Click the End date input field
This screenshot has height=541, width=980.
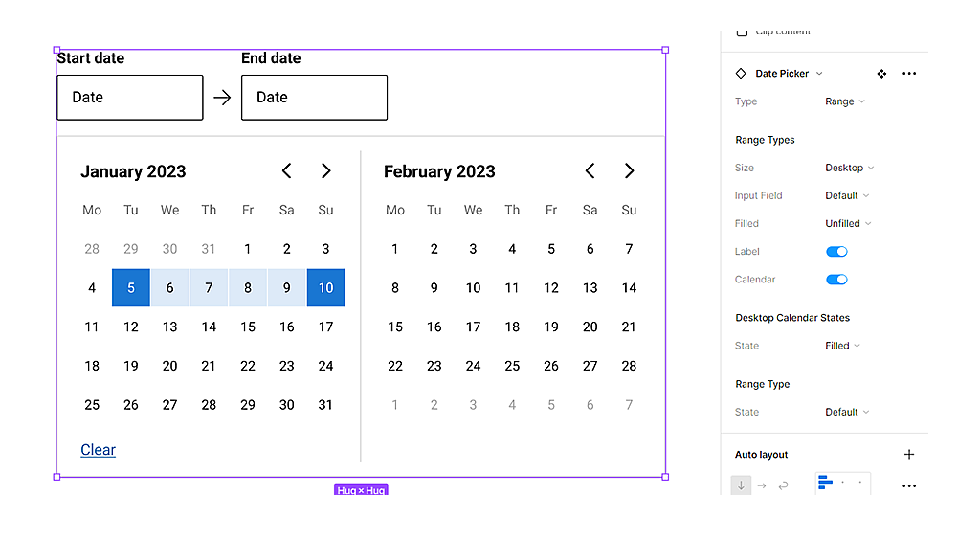(x=314, y=98)
